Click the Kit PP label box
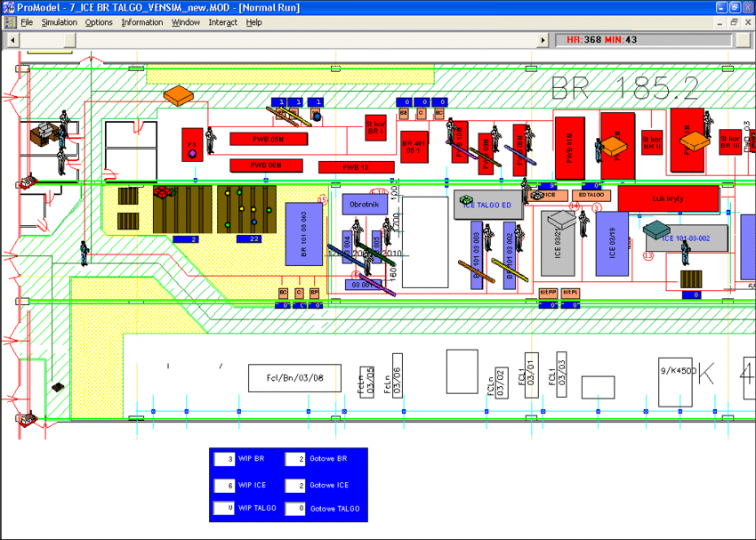 coord(548,294)
